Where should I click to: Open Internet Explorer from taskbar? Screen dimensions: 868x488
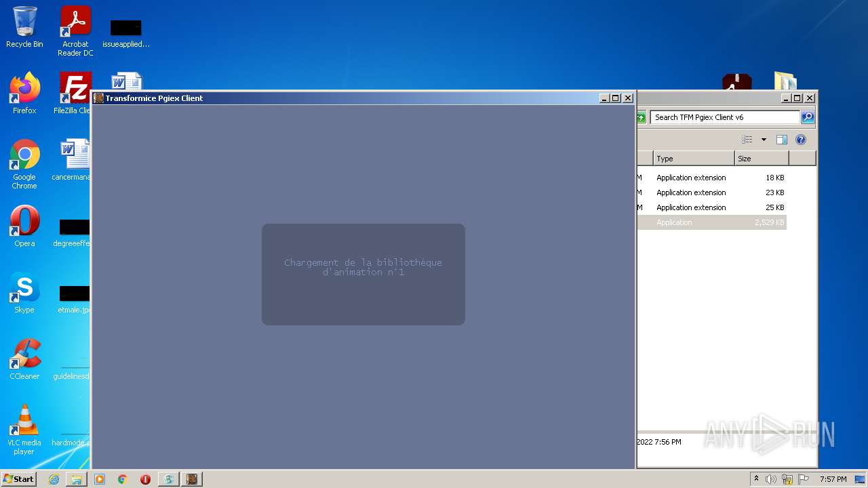tap(54, 479)
